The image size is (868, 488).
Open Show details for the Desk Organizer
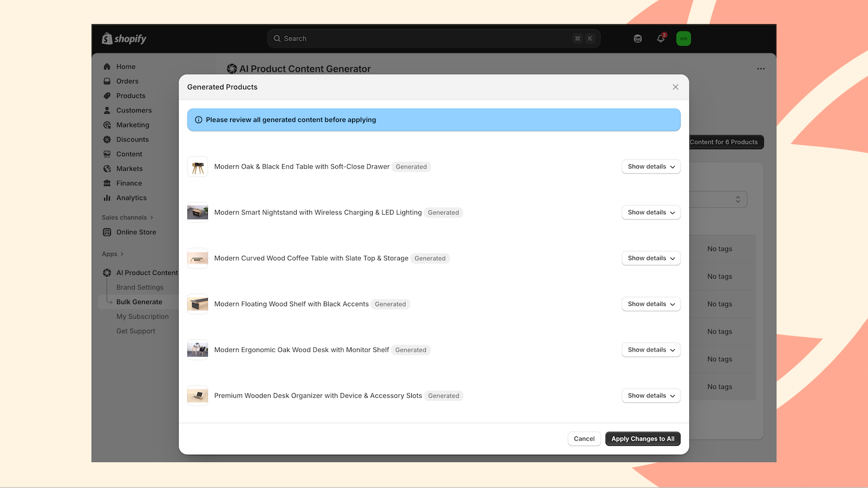coord(650,395)
